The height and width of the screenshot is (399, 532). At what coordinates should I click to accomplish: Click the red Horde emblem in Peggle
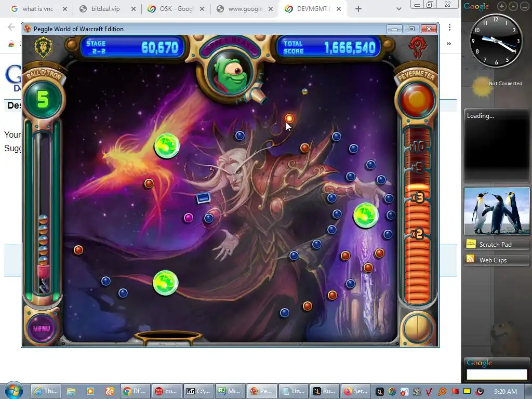pos(418,47)
